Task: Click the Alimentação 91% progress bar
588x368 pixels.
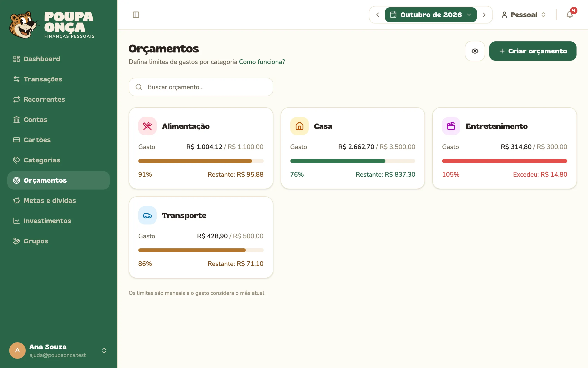Action: click(201, 161)
